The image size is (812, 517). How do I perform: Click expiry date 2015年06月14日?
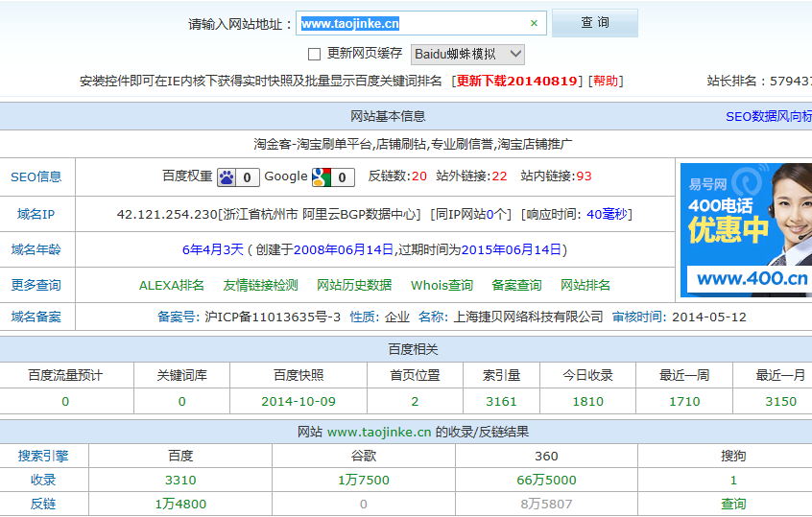point(512,250)
